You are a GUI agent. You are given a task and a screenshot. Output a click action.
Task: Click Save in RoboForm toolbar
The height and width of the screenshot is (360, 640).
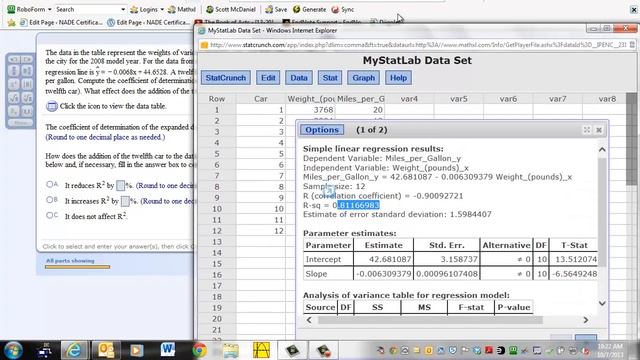pyautogui.click(x=276, y=9)
